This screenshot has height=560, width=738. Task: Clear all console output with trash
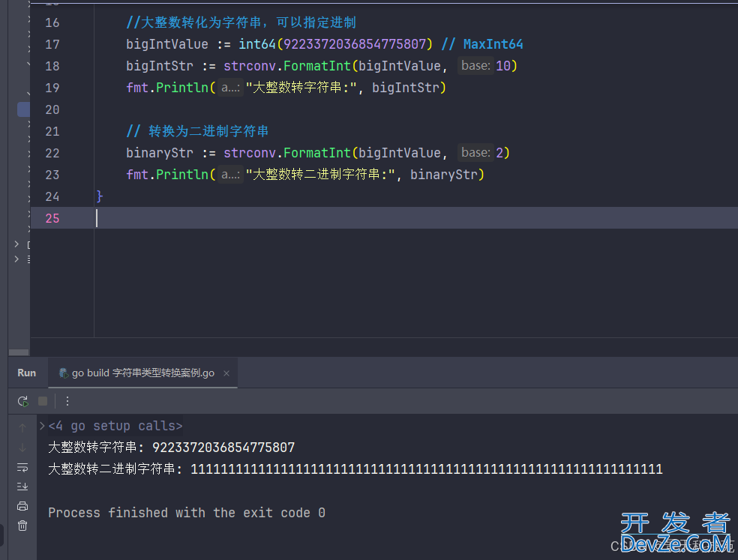(22, 526)
